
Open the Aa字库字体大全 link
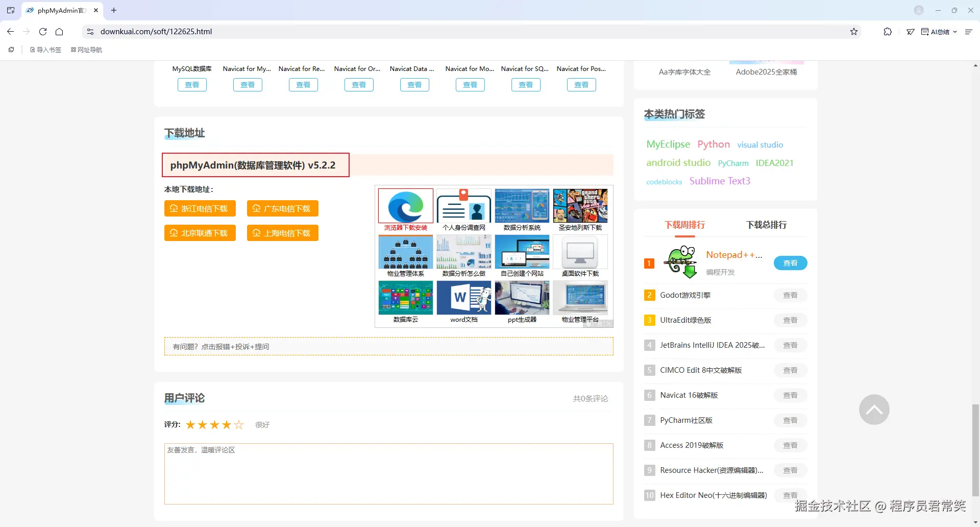pyautogui.click(x=684, y=72)
